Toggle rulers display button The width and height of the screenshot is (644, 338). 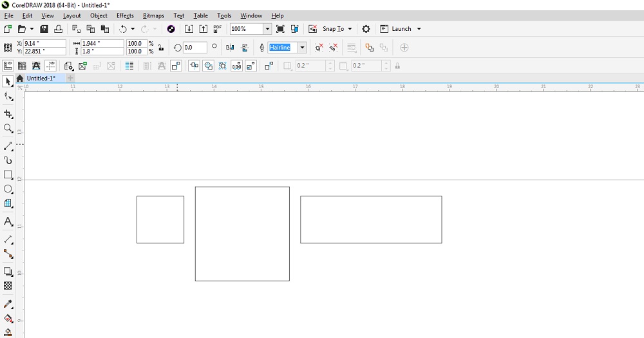tap(8, 66)
